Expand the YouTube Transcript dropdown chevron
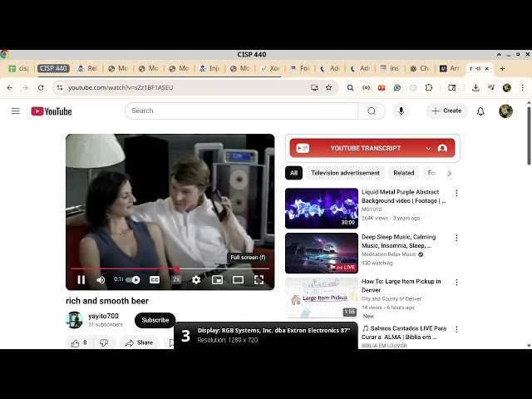The width and height of the screenshot is (532, 399). click(x=428, y=148)
